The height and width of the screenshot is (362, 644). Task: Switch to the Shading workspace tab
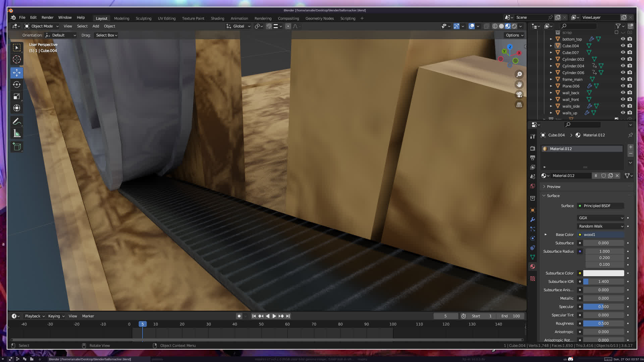point(217,18)
